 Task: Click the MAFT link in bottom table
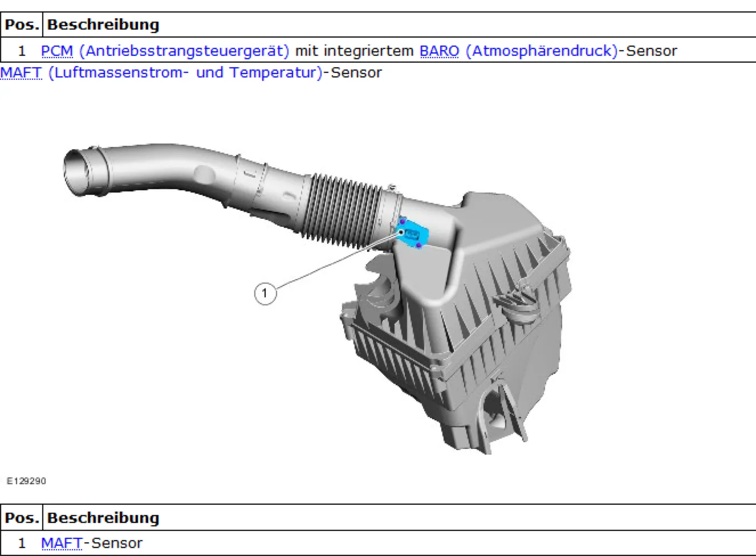click(x=62, y=543)
